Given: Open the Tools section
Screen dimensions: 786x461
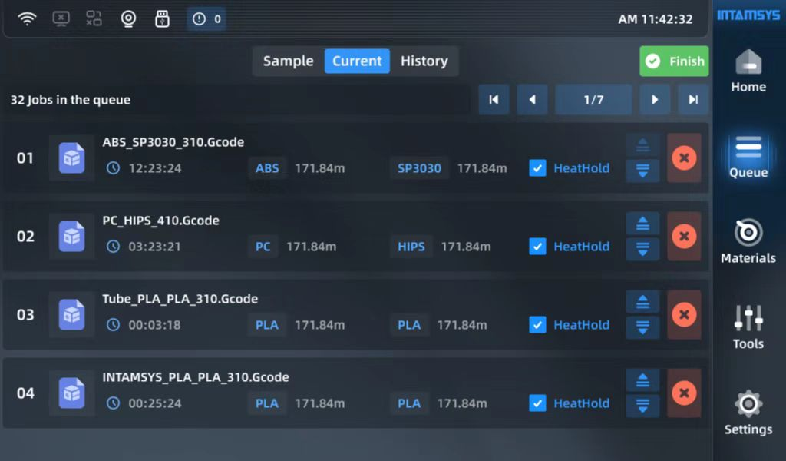Looking at the screenshot, I should (748, 327).
